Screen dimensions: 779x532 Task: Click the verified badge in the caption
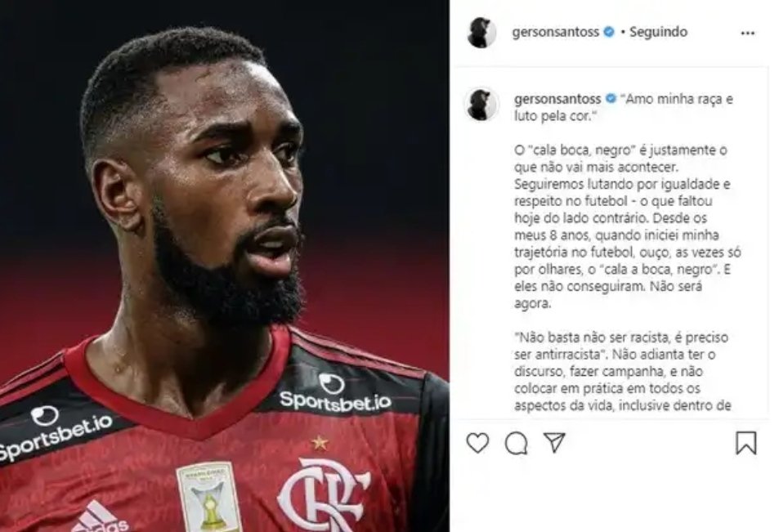[611, 99]
